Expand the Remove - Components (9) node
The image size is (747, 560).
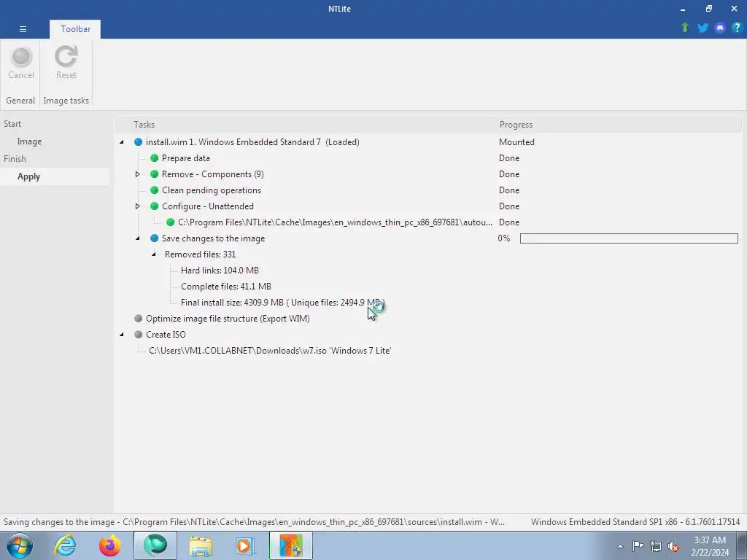tap(138, 174)
